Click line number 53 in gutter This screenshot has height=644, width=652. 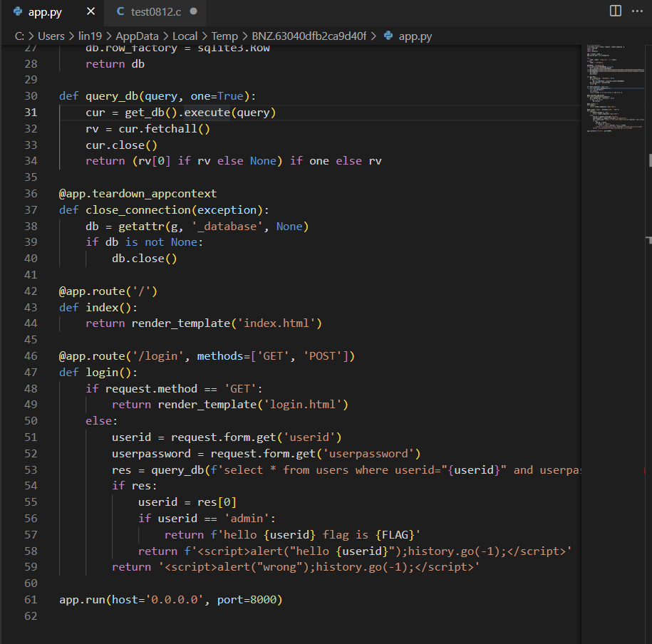coord(31,469)
